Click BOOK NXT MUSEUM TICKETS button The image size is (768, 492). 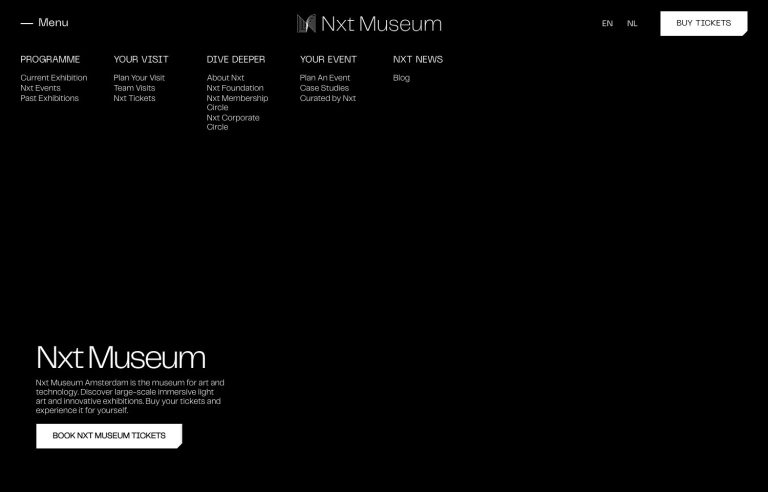click(109, 436)
